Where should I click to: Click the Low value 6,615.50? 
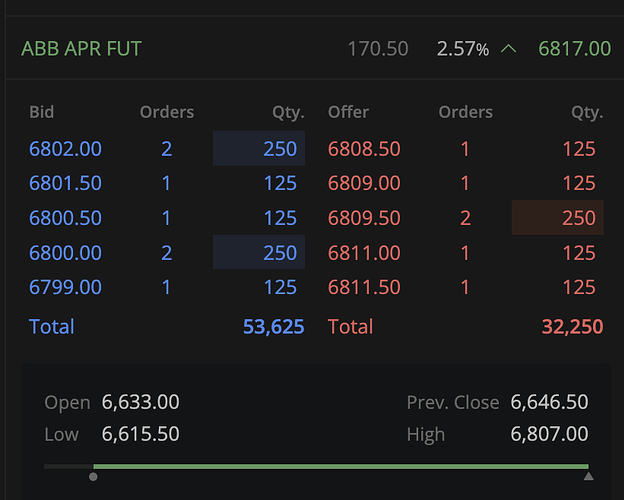[140, 434]
